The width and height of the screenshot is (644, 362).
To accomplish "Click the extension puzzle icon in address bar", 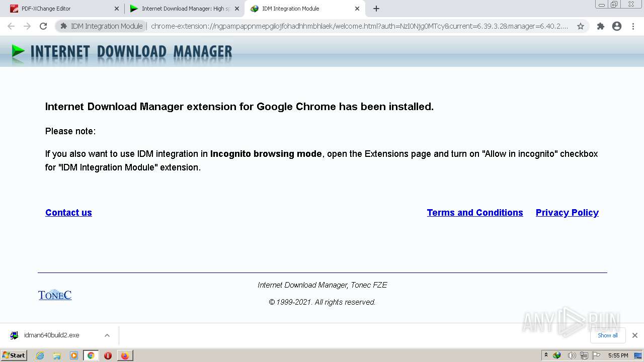I will coord(63,26).
